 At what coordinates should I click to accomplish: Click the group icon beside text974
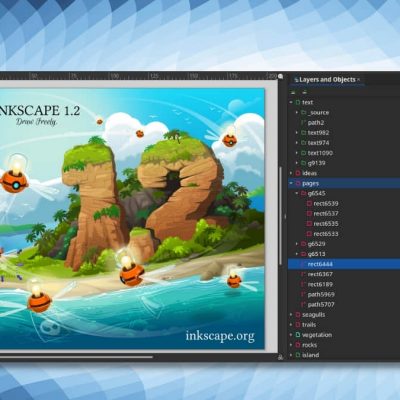(303, 143)
